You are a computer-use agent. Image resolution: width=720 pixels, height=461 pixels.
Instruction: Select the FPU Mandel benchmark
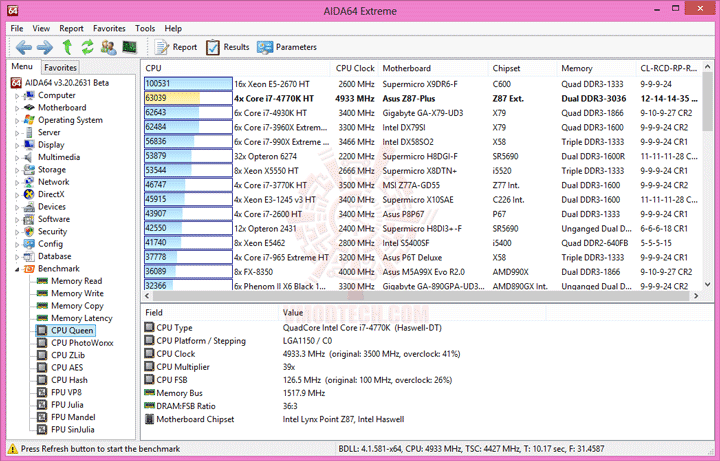73,417
